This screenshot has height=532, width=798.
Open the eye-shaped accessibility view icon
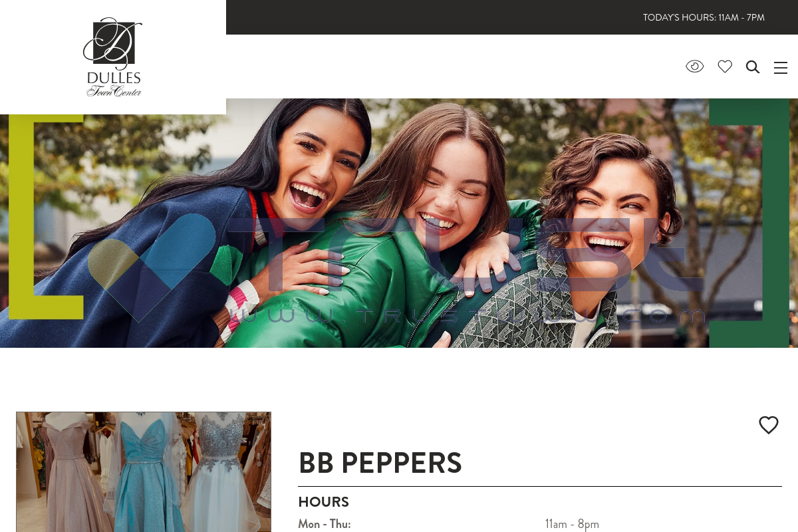pyautogui.click(x=694, y=66)
